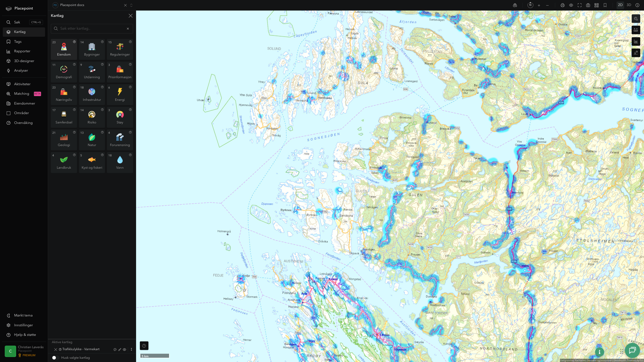Viewport: 644px width, 362px height.
Task: Open the Landbruk layer category
Action: pos(64,162)
